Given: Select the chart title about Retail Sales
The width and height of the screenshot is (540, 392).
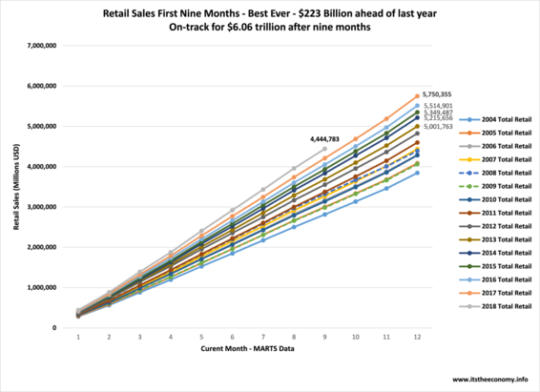Looking at the screenshot, I should coord(270,20).
